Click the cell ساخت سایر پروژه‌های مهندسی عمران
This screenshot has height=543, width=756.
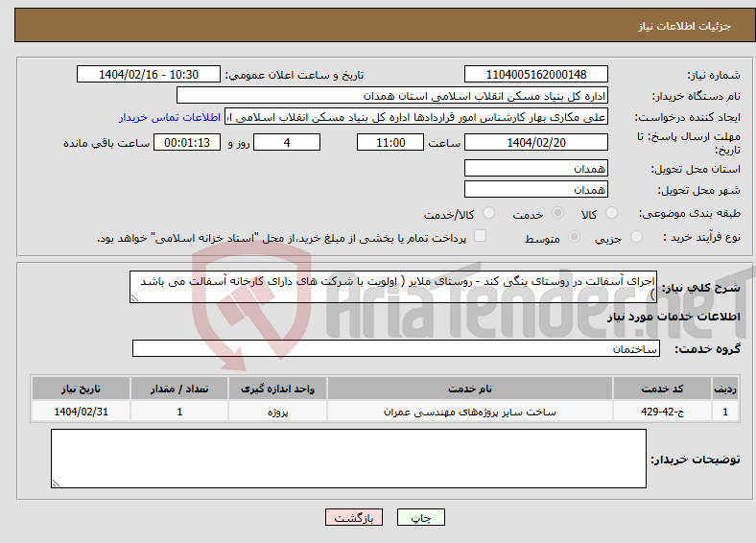(469, 412)
